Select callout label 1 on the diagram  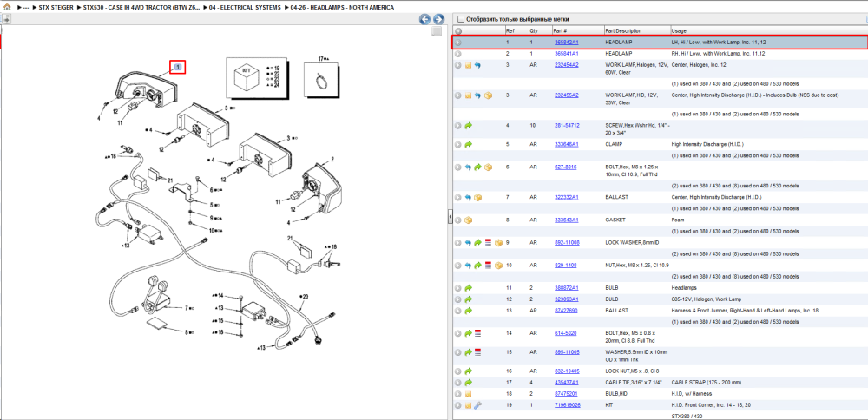tap(178, 67)
